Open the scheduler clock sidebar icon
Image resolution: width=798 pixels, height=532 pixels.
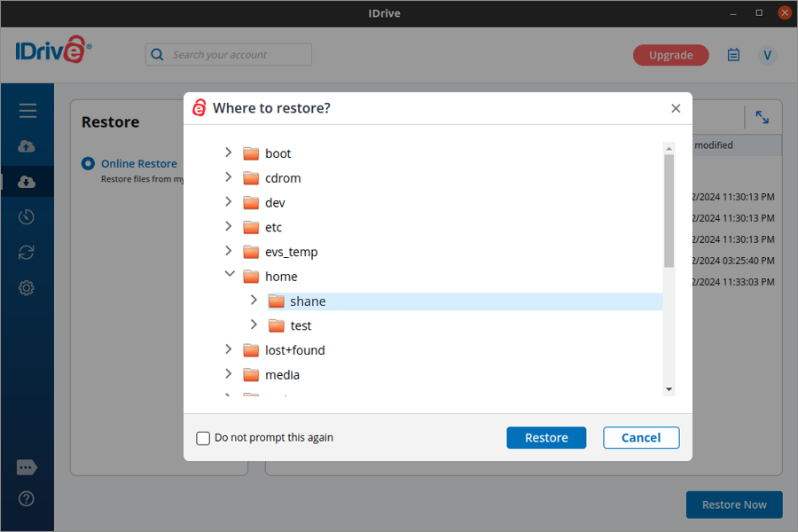(27, 217)
